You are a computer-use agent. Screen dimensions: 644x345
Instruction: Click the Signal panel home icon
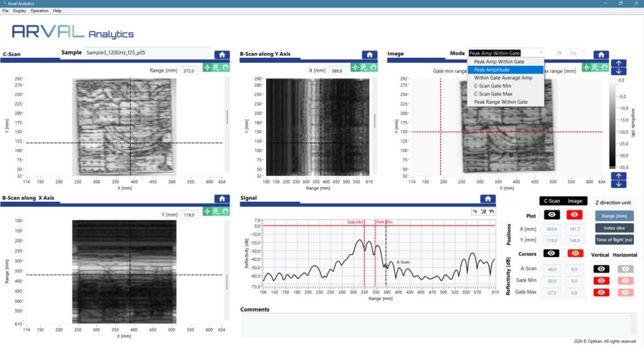point(487,199)
